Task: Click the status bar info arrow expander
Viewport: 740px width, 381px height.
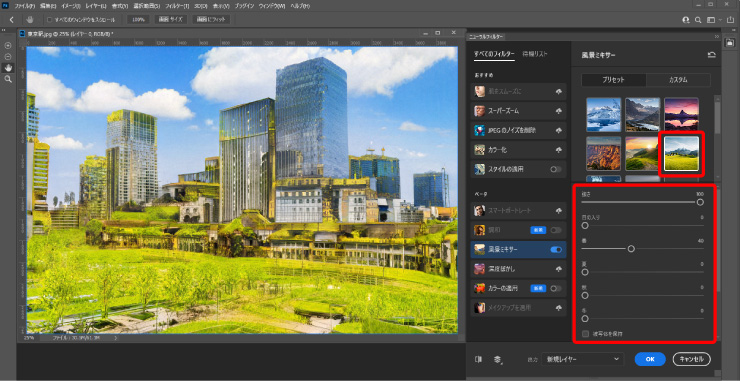Action: (x=116, y=338)
